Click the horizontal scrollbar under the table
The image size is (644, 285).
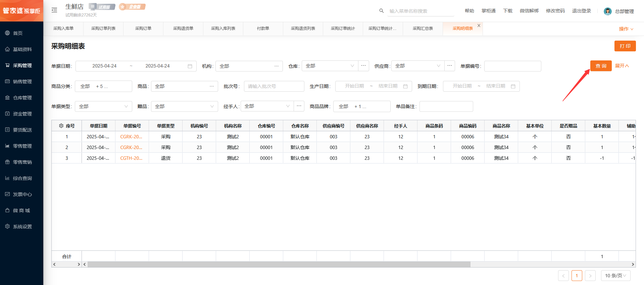coord(279,265)
